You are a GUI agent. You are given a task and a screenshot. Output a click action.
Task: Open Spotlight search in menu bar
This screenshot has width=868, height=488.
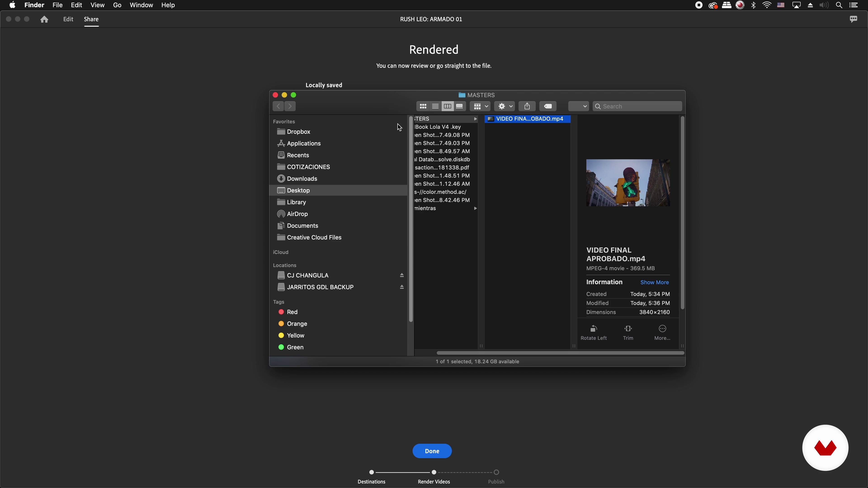839,5
